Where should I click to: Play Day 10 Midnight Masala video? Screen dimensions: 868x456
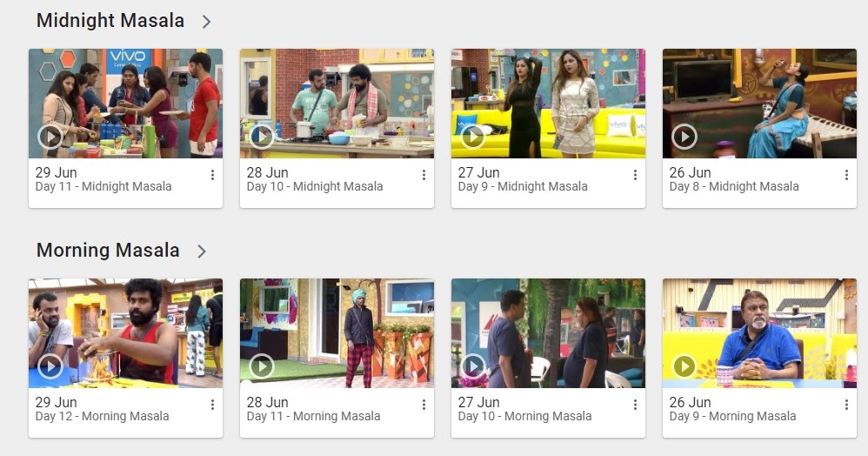(x=262, y=137)
